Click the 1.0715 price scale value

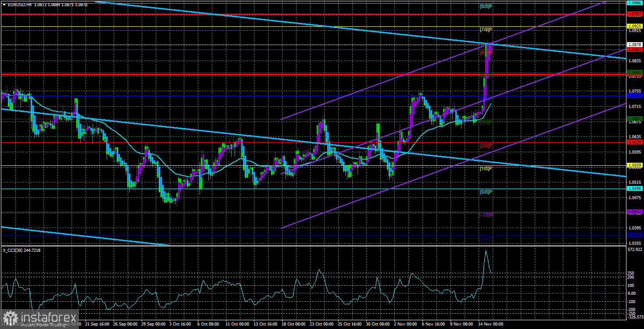click(635, 107)
